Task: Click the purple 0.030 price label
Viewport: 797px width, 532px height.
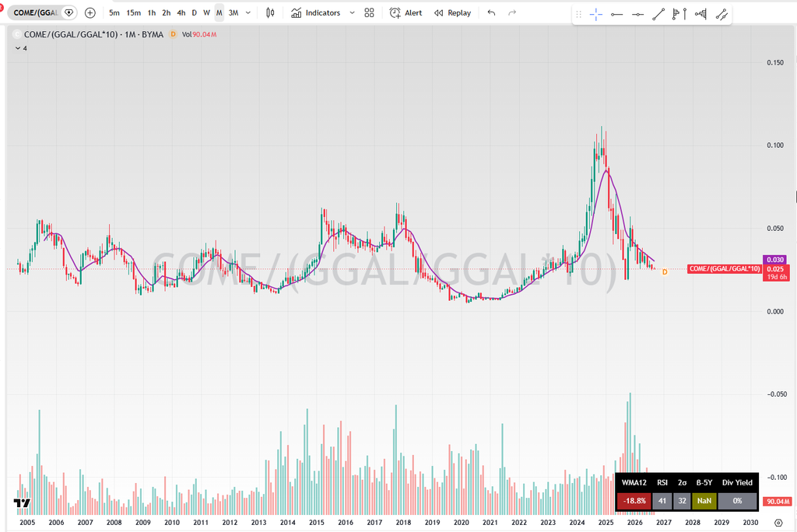Action: click(775, 260)
